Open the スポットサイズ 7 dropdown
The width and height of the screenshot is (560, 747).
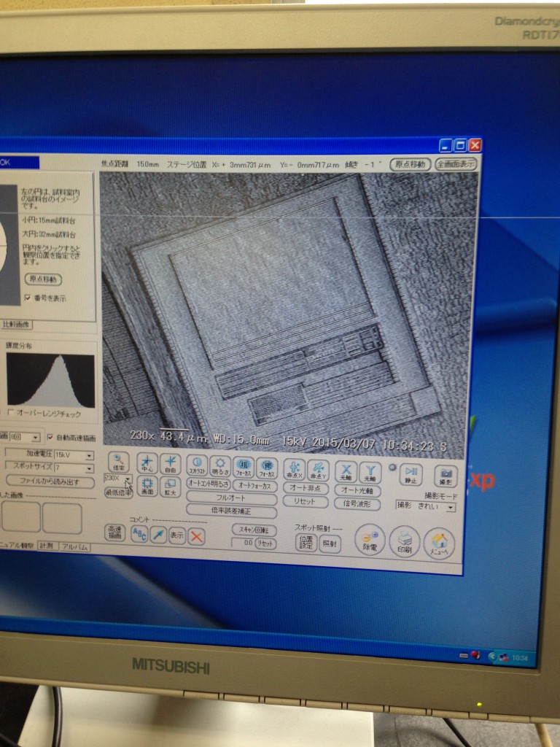tap(74, 468)
